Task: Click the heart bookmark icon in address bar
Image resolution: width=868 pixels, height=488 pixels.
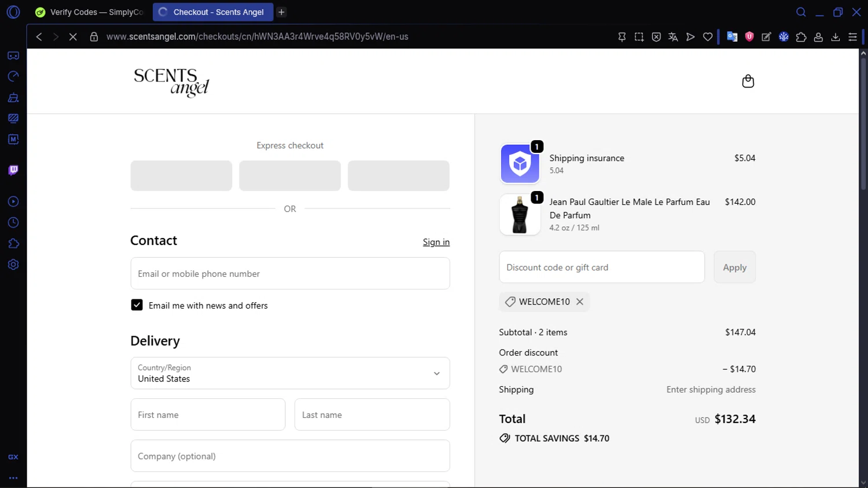Action: click(708, 36)
